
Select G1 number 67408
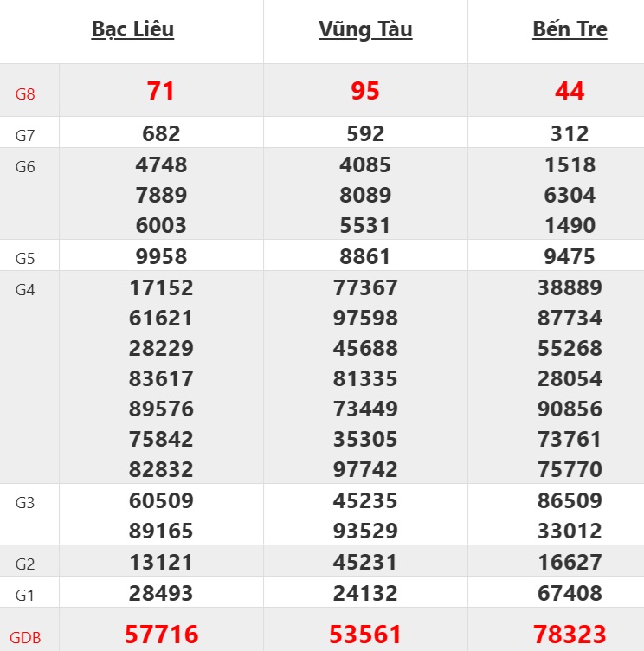[570, 594]
